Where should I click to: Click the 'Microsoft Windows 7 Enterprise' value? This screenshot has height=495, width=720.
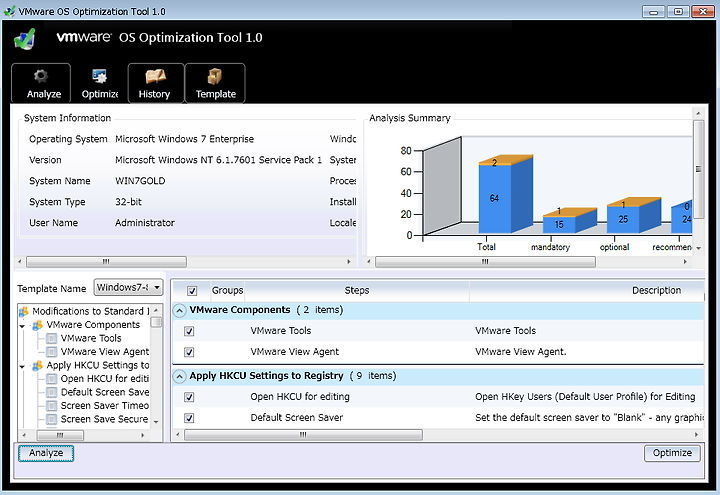click(184, 139)
